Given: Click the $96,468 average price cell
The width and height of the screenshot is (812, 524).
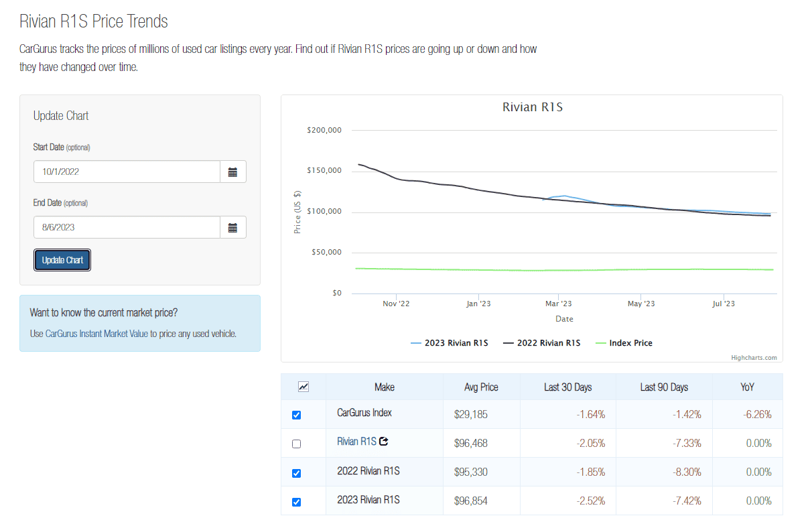Looking at the screenshot, I should [x=471, y=443].
